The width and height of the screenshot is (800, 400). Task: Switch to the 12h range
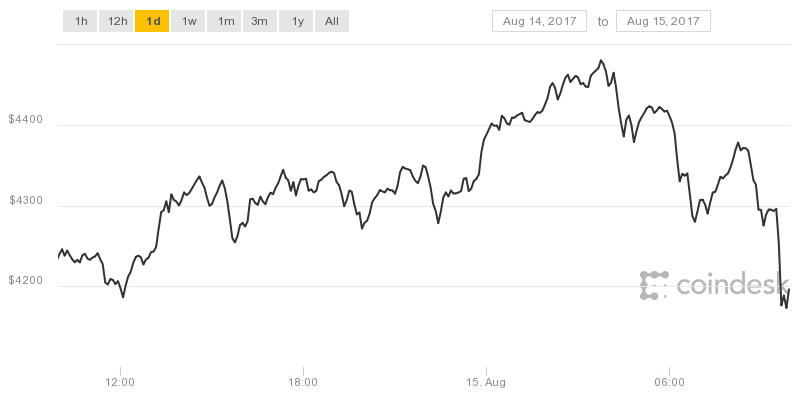(117, 21)
